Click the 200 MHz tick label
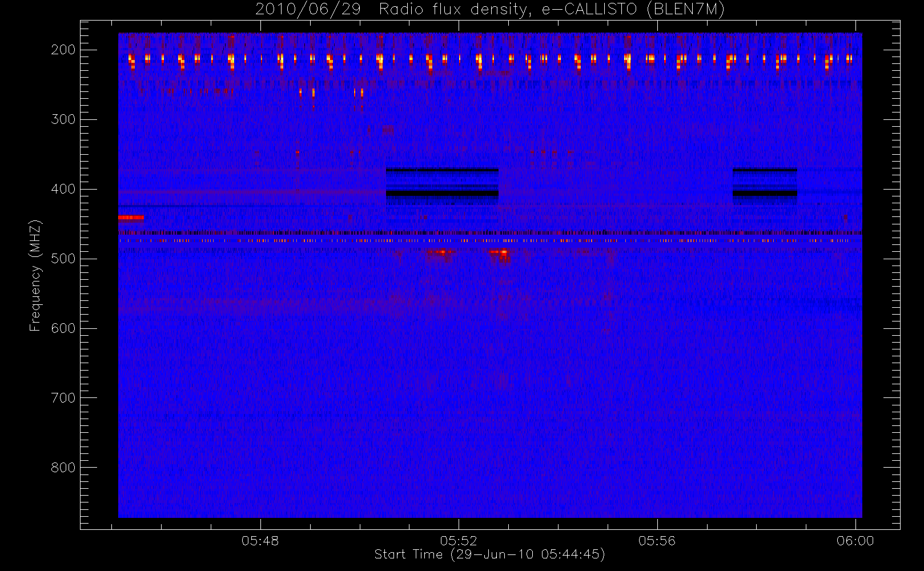924x571 pixels. pos(63,50)
